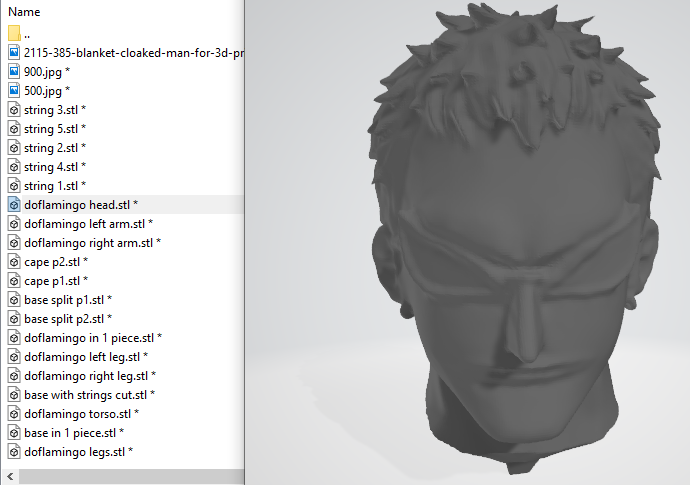Select file name 'base split p2.stl'
This screenshot has height=485, width=690.
64,319
